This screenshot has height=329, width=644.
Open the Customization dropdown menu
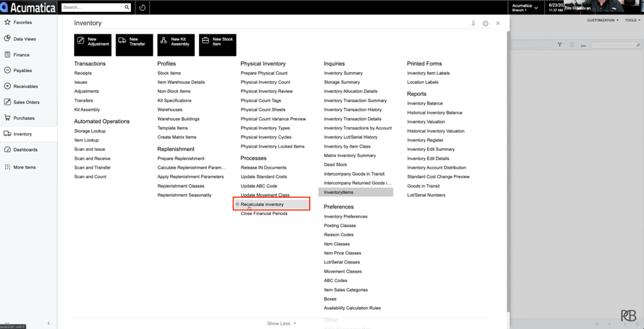pos(602,20)
